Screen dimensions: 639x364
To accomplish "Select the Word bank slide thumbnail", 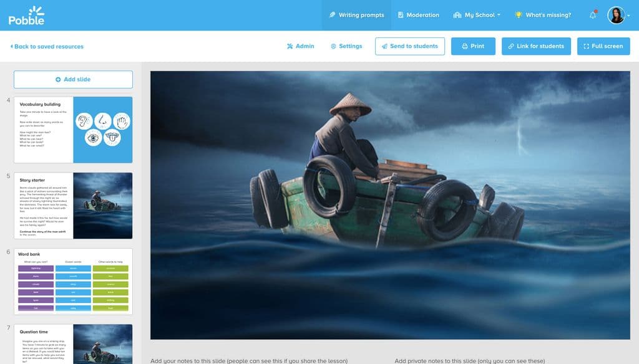I will (74, 281).
